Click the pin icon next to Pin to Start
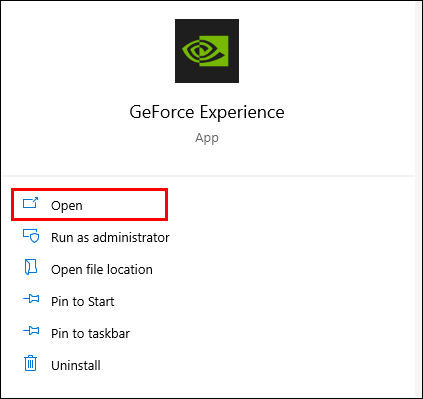 click(31, 298)
